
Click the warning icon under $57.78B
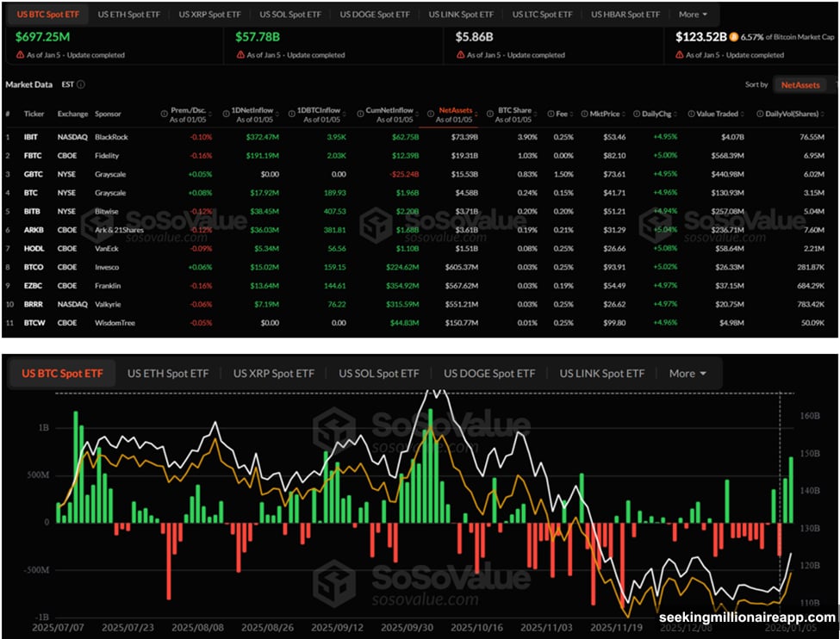pyautogui.click(x=240, y=53)
